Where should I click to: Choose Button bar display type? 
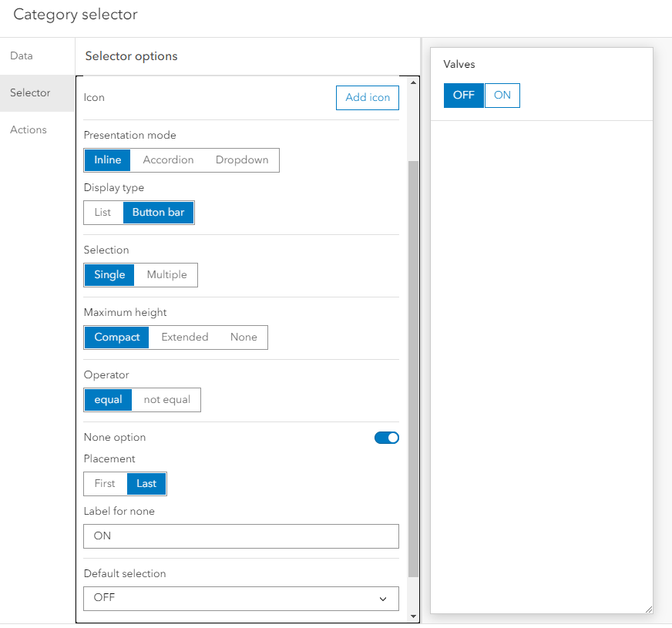pos(158,212)
